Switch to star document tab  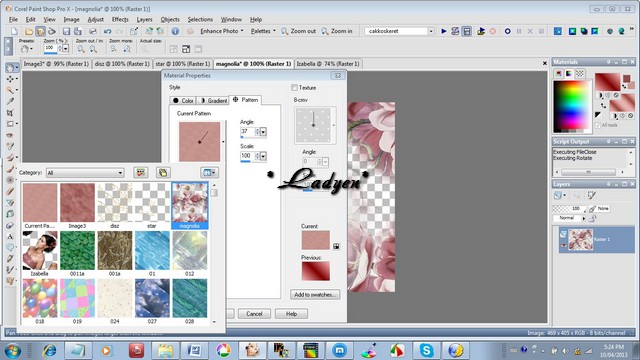click(182, 64)
